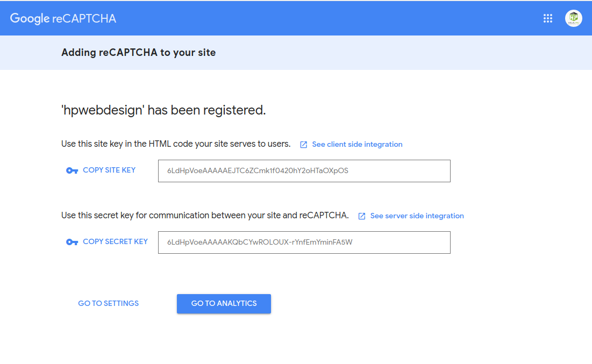The image size is (592, 364).
Task: Click external-link icon before client side integration
Action: (x=304, y=145)
